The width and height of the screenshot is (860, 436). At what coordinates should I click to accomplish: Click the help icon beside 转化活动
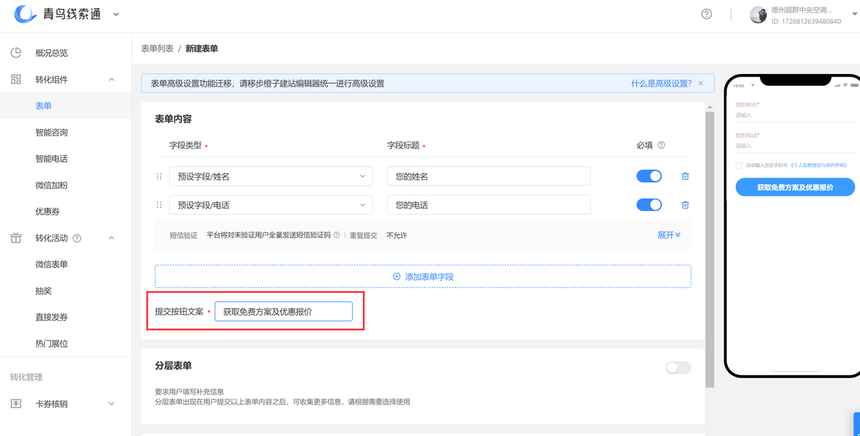point(77,238)
